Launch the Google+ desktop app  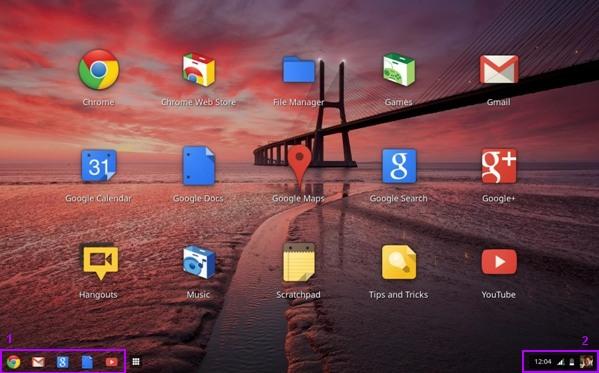point(499,166)
